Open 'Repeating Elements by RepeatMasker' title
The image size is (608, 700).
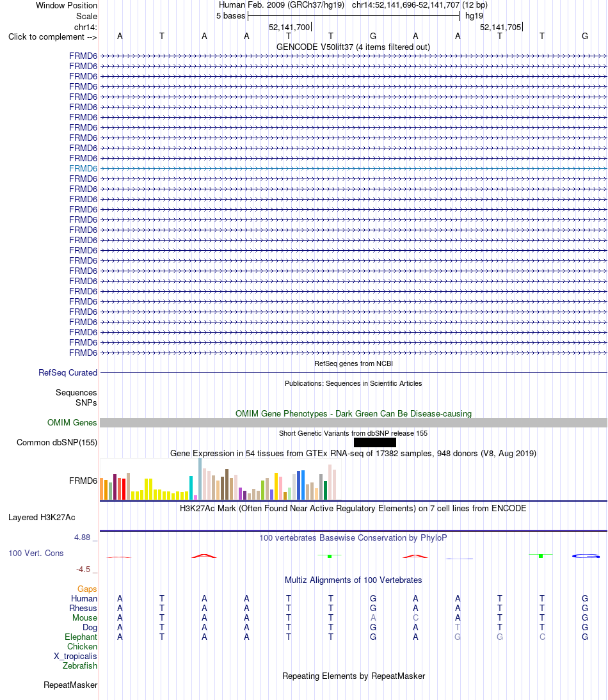[353, 676]
